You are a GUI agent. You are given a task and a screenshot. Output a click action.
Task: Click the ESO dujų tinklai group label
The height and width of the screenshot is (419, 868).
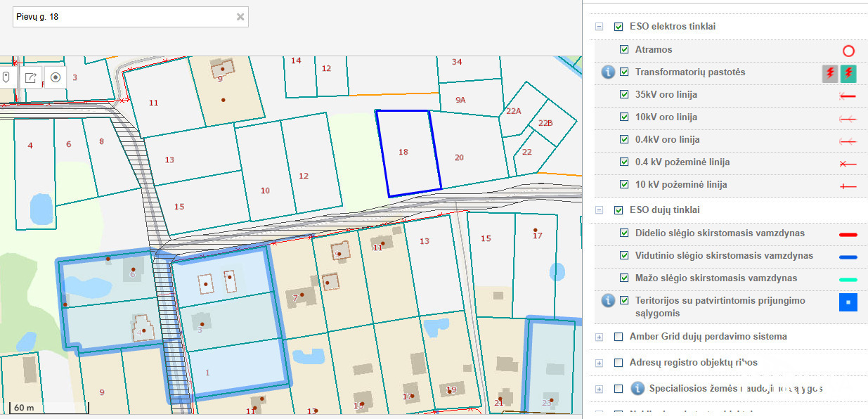664,210
